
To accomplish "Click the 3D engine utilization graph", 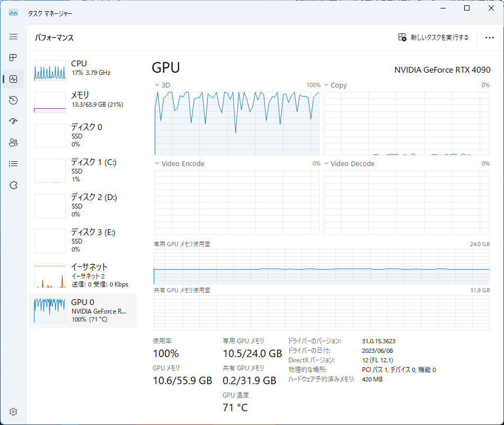I will point(237,124).
